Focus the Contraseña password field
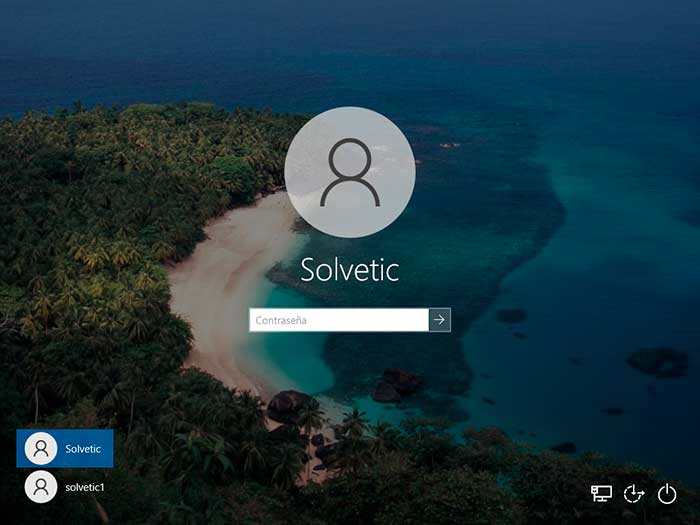 (x=339, y=320)
